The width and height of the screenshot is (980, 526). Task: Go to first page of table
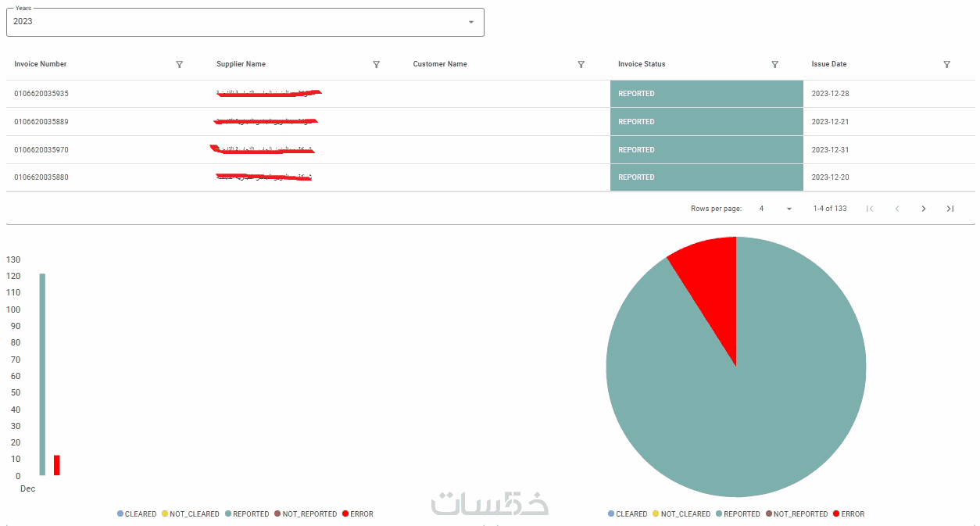pos(870,209)
